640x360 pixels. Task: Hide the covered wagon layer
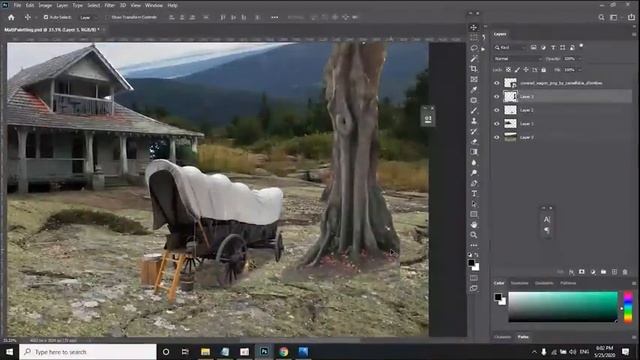[x=497, y=83]
